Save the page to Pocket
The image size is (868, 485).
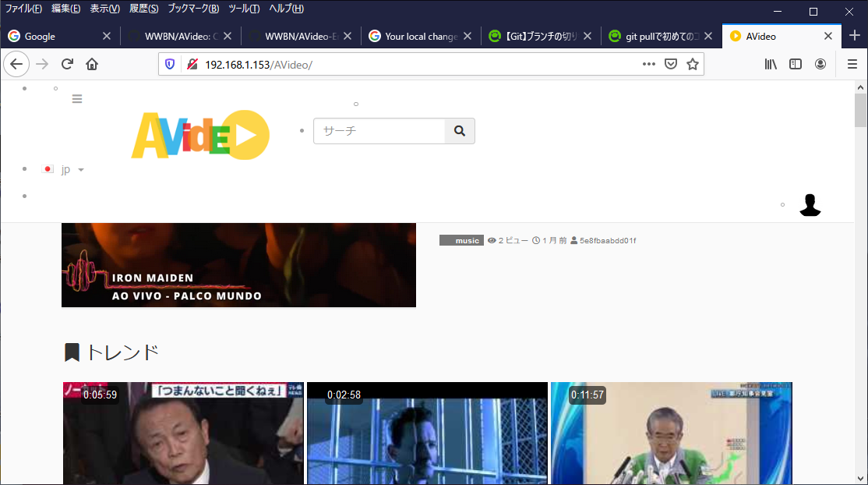pyautogui.click(x=671, y=64)
